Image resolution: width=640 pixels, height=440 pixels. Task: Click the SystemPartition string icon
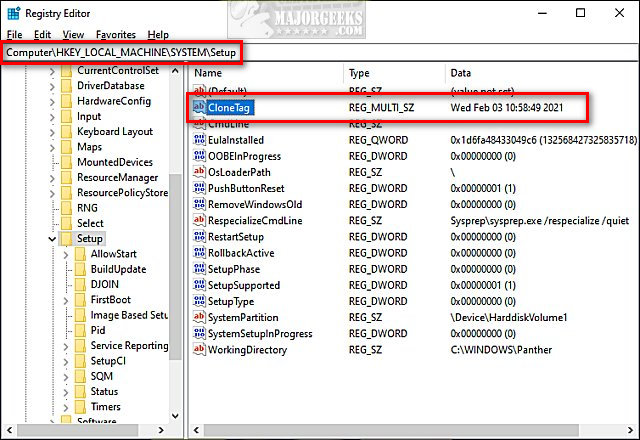click(x=199, y=318)
